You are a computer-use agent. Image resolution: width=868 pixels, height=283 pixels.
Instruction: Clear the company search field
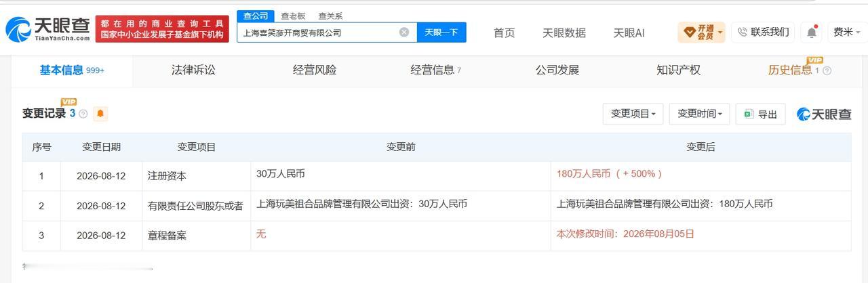tap(404, 32)
